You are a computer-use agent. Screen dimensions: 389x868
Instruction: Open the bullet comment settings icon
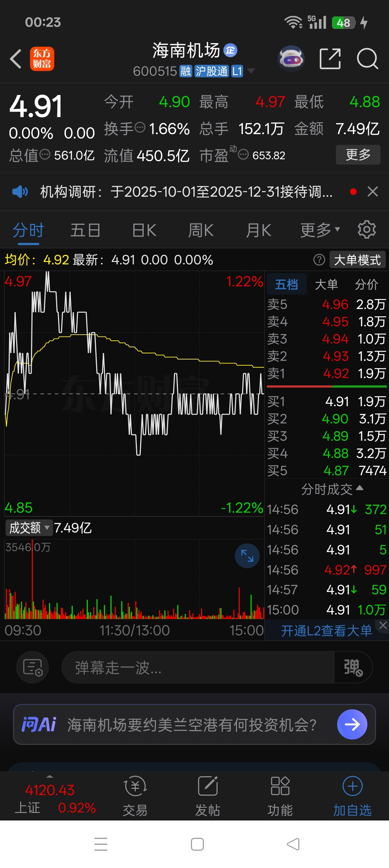tap(32, 667)
